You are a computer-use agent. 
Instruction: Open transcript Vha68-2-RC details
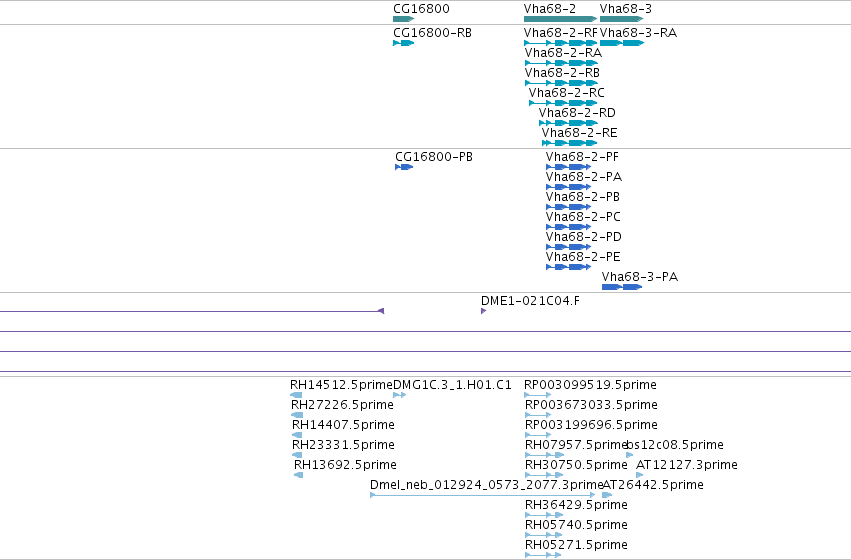point(567,93)
